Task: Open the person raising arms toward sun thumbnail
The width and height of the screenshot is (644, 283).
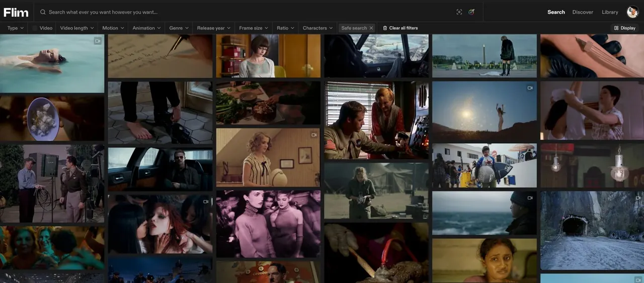Action: (485, 111)
